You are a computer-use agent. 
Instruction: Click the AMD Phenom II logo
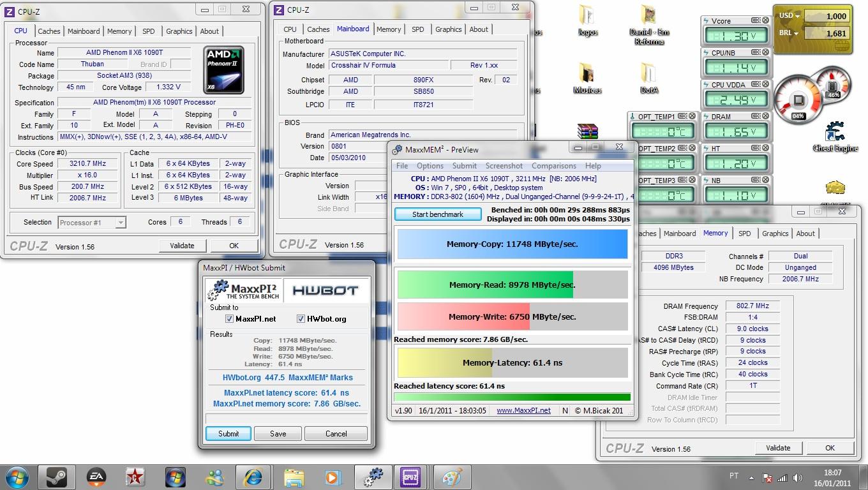[x=223, y=70]
